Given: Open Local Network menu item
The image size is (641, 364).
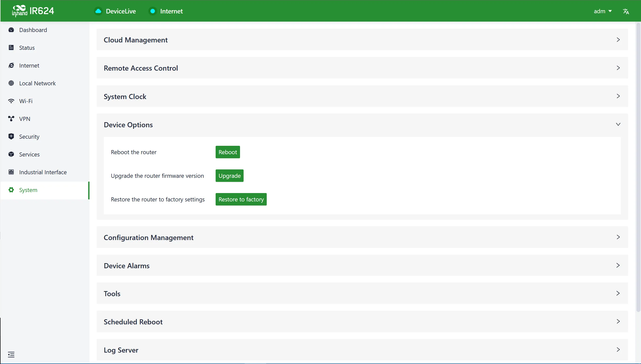Looking at the screenshot, I should [45, 83].
